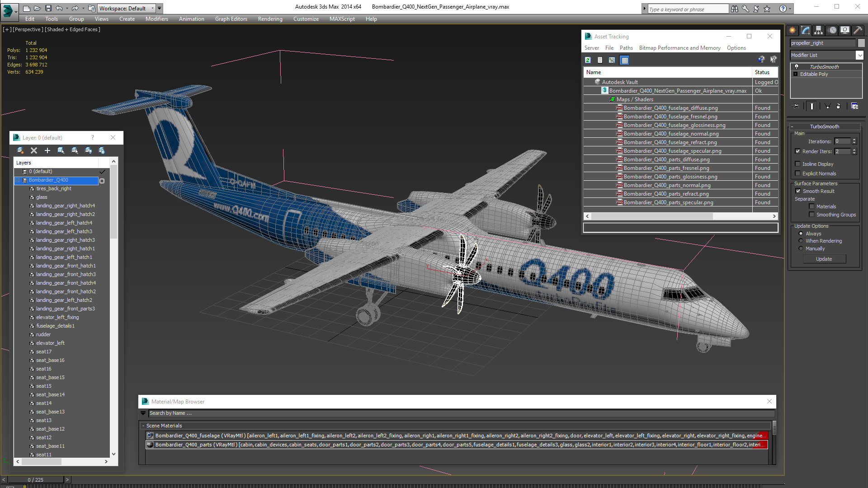This screenshot has width=868, height=488.
Task: Increase the Iterations spinner value
Action: pos(854,140)
